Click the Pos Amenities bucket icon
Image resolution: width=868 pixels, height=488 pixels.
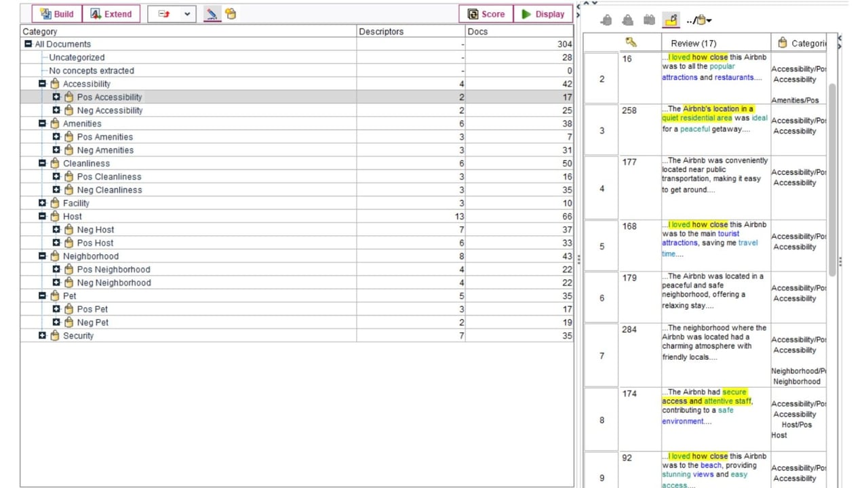tap(68, 137)
